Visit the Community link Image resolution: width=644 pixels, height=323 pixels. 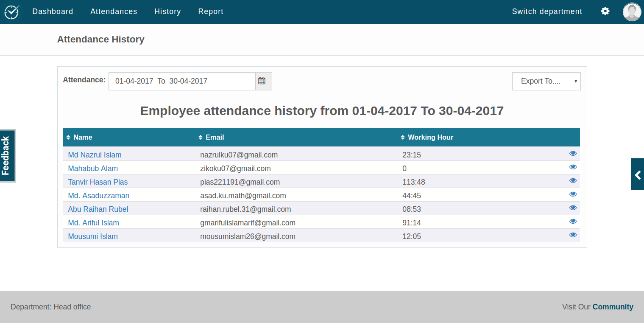click(613, 306)
